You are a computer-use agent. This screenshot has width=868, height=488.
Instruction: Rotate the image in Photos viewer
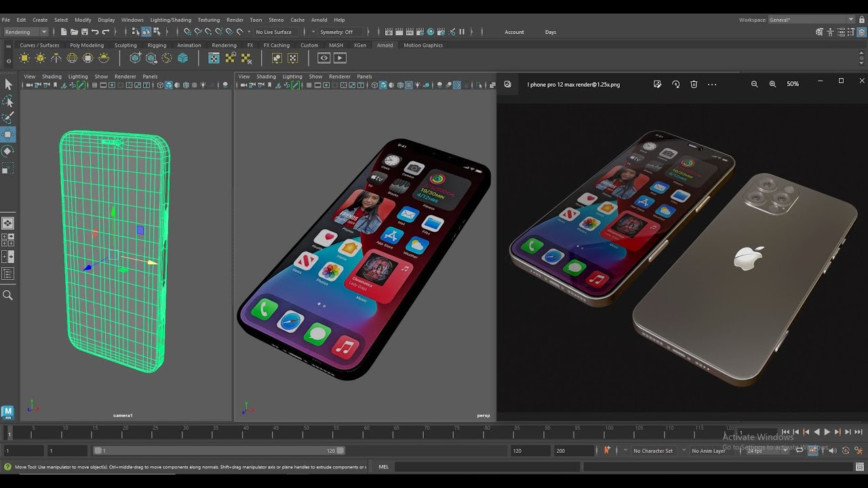pyautogui.click(x=675, y=84)
